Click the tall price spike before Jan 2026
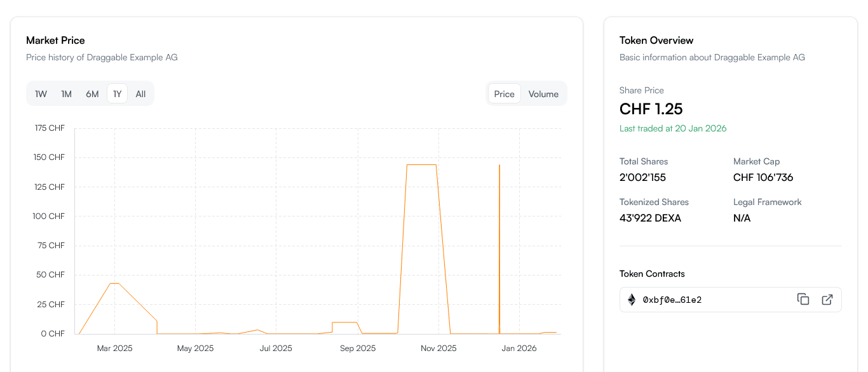Viewport: 868px width, 372px height. click(499, 190)
